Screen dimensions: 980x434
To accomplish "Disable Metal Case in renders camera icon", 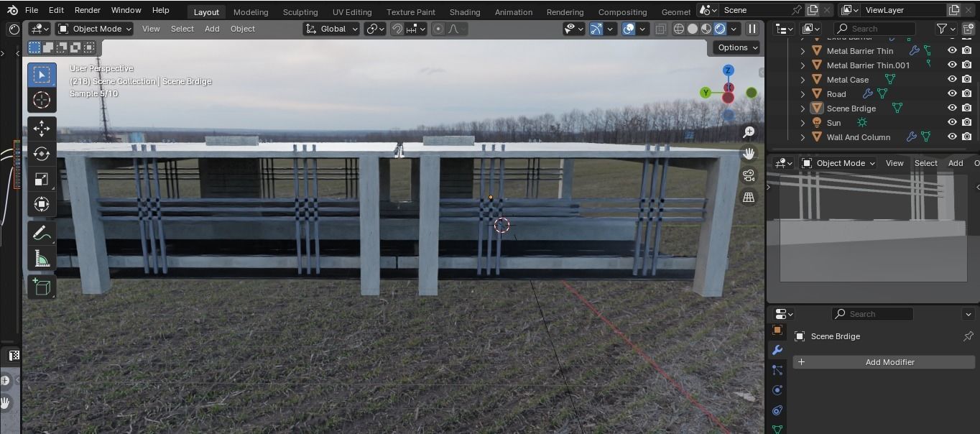I will 967,80.
